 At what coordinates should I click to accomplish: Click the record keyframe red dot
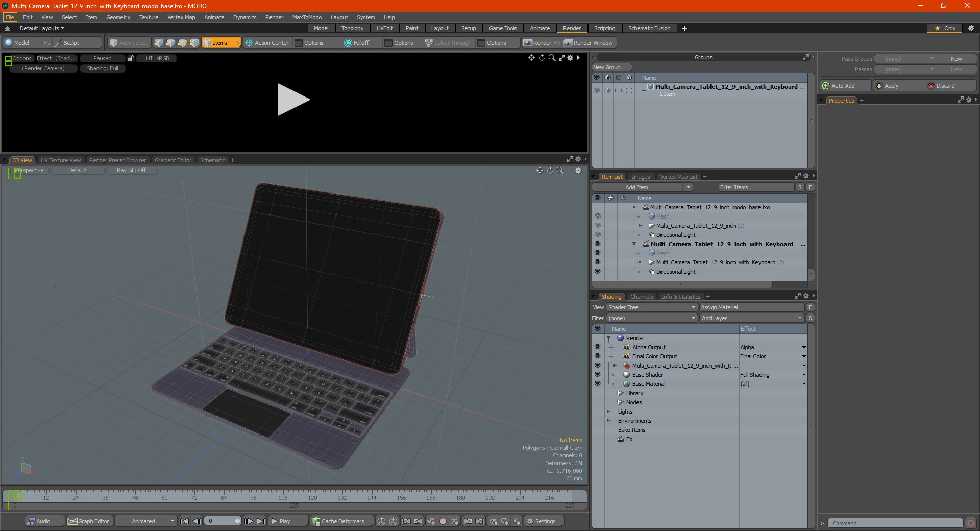point(443,521)
